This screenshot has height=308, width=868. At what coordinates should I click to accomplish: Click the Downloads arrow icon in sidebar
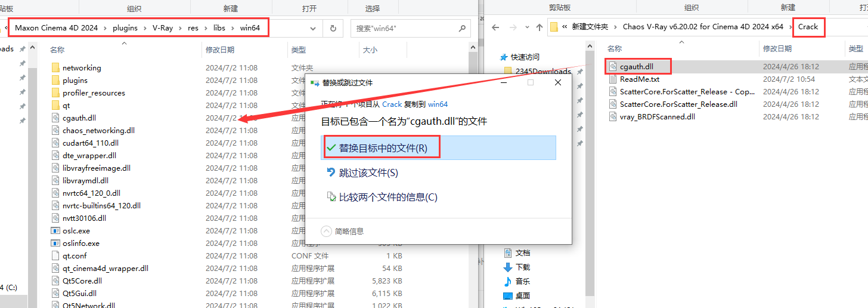[508, 267]
